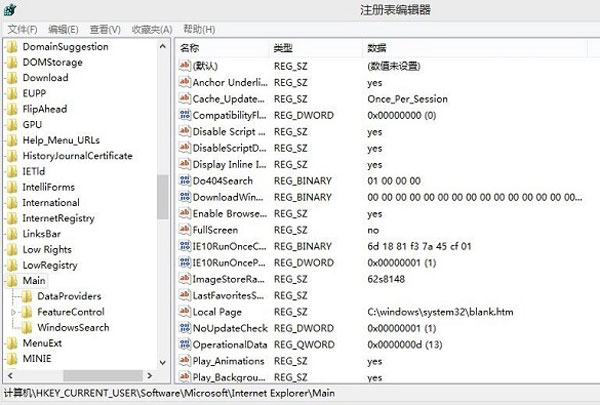
Task: Open the 收藏夹(A) menu
Action: pyautogui.click(x=152, y=30)
